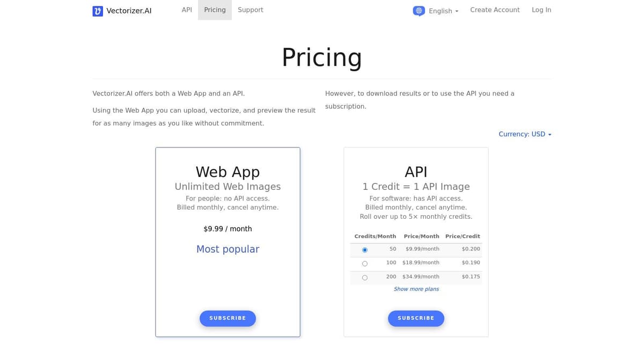The height and width of the screenshot is (362, 644).
Task: Choose the 200 credits/month radio option
Action: click(365, 277)
